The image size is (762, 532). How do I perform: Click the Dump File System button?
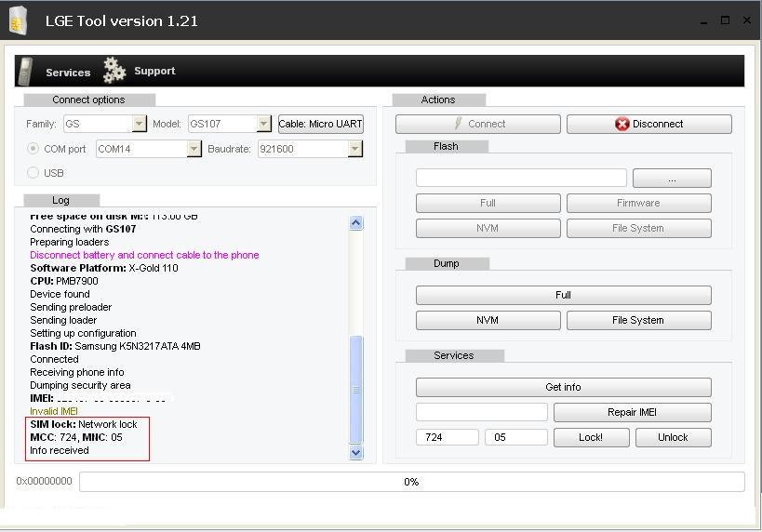[x=638, y=320]
